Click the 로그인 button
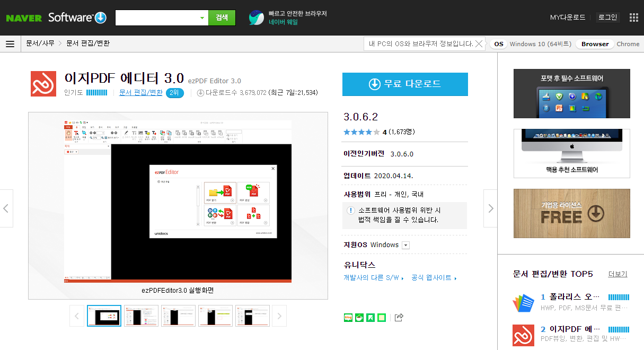Image resolution: width=644 pixels, height=350 pixels. click(x=608, y=17)
